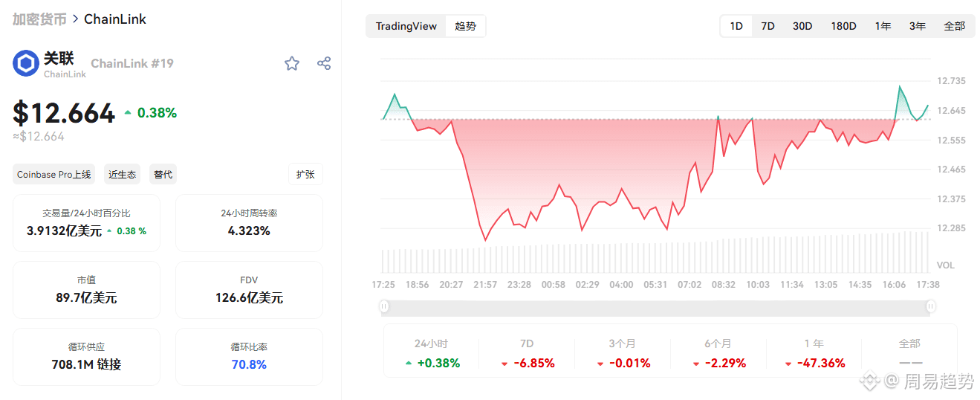This screenshot has height=400, width=980.
Task: Click the favorite star icon
Action: pyautogui.click(x=292, y=63)
